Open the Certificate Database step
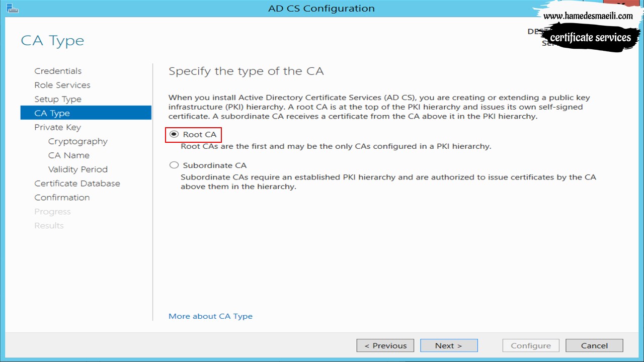 [77, 184]
